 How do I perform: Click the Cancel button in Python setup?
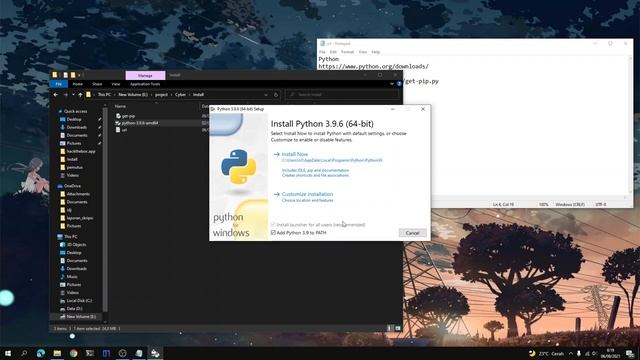412,233
